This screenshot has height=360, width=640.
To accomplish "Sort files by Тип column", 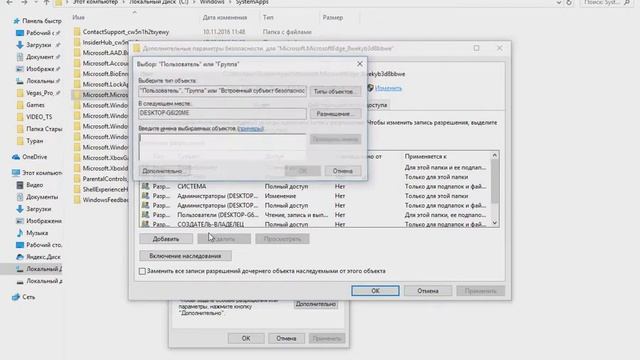I will [x=268, y=18].
